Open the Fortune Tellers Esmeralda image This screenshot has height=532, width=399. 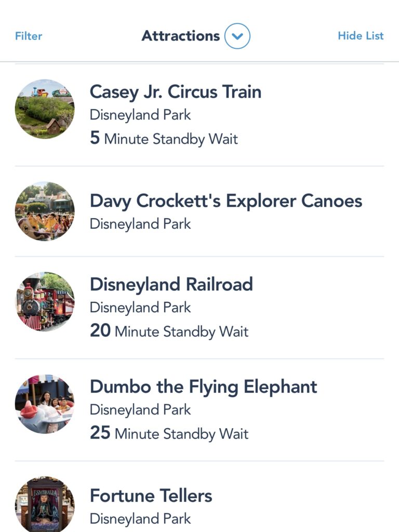[45, 504]
